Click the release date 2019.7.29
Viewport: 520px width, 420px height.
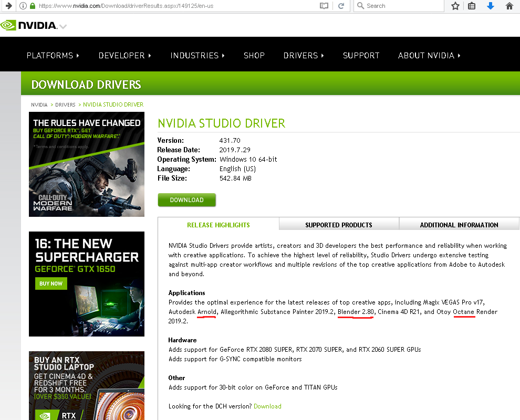pos(235,150)
